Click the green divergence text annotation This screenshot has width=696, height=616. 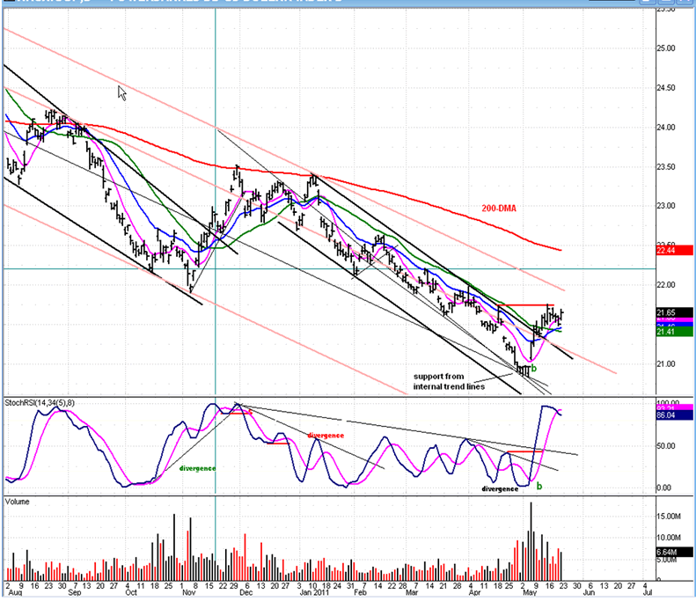(x=197, y=468)
